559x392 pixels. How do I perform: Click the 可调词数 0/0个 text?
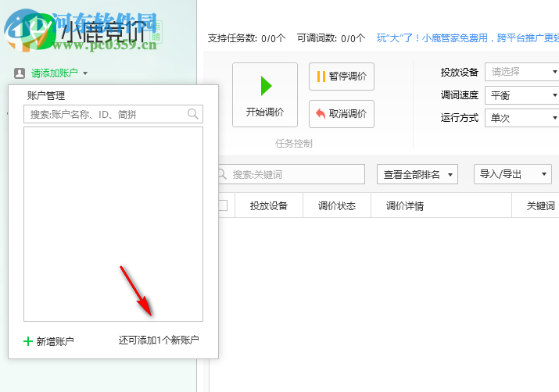331,38
